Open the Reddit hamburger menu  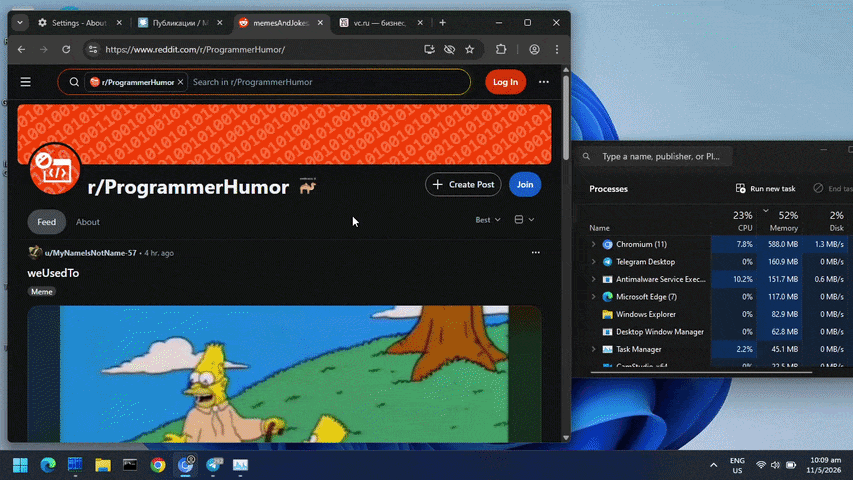pos(26,82)
